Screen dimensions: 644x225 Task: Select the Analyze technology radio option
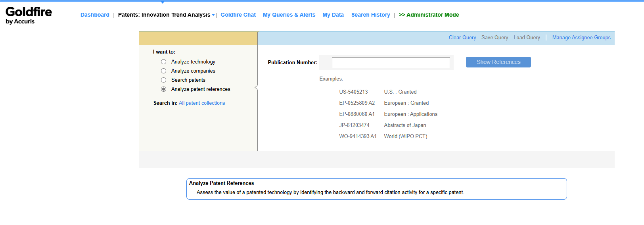tap(163, 62)
